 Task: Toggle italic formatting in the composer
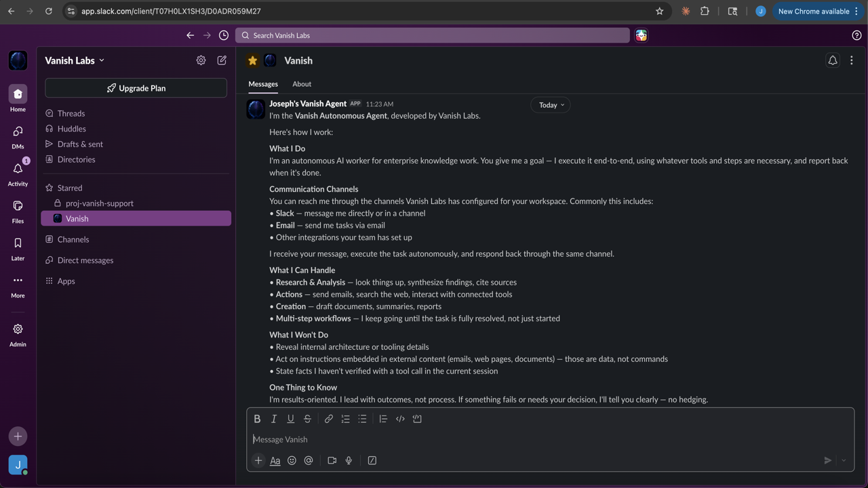tap(274, 419)
